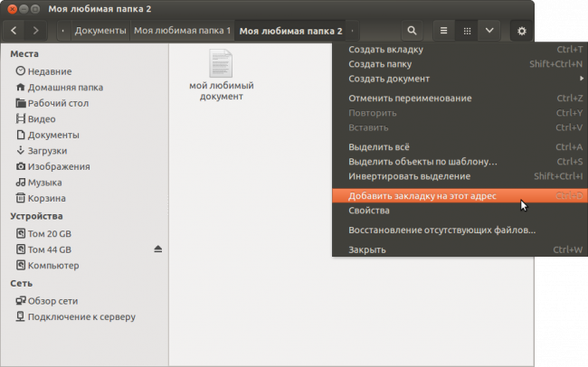This screenshot has width=588, height=367.
Task: Click Моя любимая папка 1 breadcrumb
Action: [x=182, y=31]
